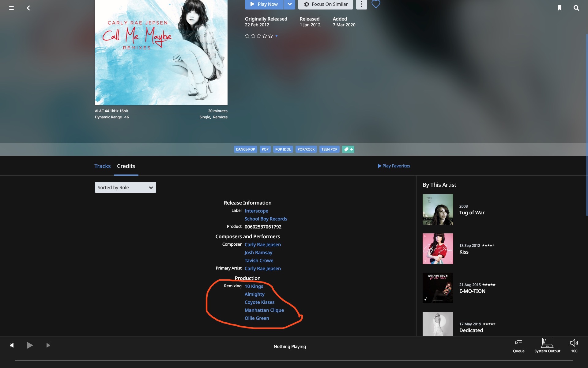The height and width of the screenshot is (368, 588).
Task: Open the Tug of War album thumbnail
Action: click(438, 209)
